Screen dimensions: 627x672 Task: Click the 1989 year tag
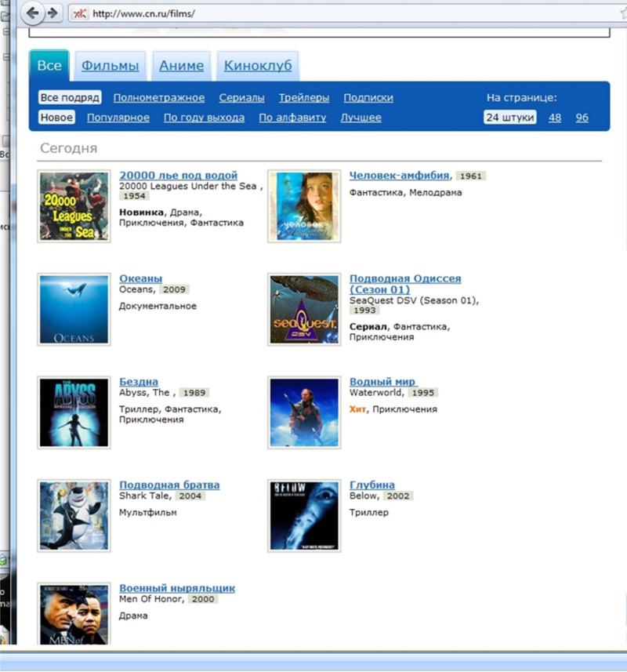click(x=194, y=393)
